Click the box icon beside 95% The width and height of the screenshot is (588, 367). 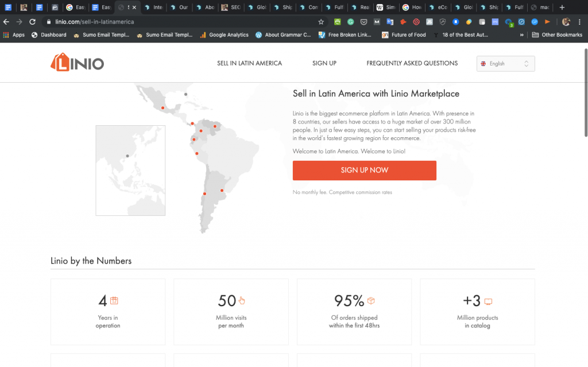(371, 300)
